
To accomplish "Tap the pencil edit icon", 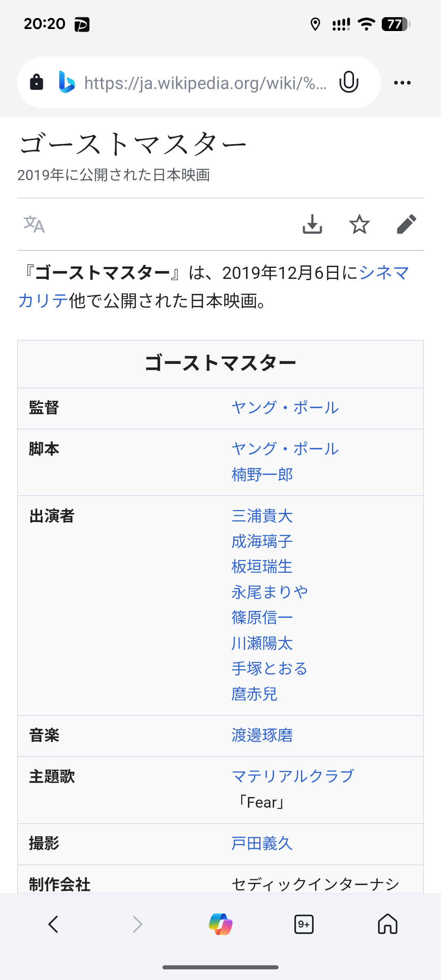I will pos(406,224).
